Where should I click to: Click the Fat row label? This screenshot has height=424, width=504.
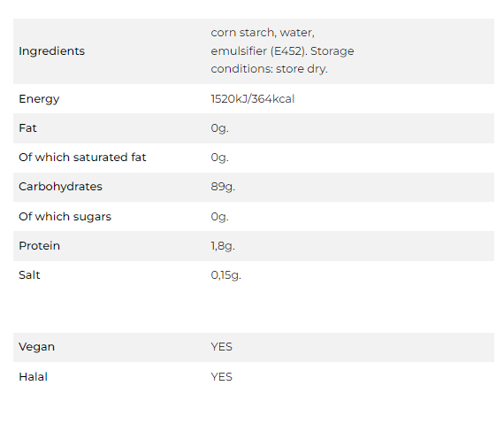point(27,128)
